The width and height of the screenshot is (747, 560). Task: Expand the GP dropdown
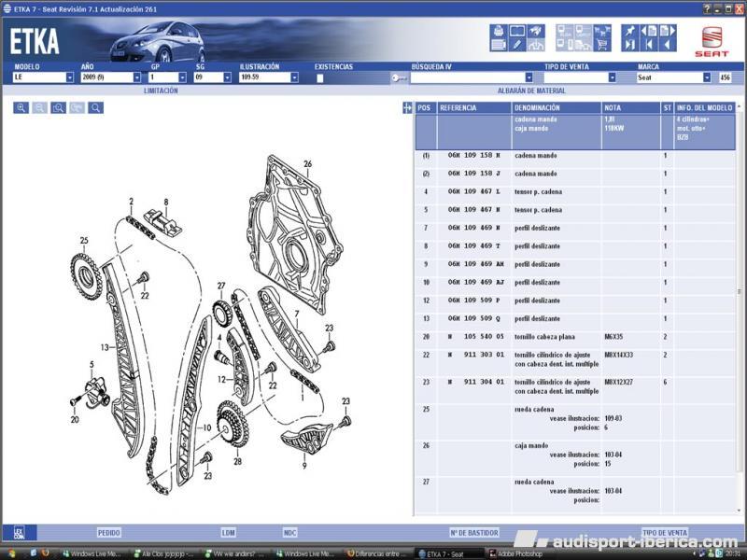(182, 77)
